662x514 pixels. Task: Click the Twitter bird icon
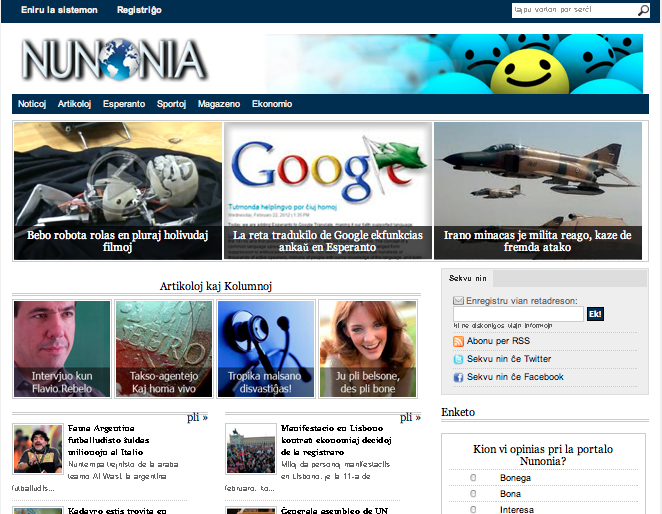[x=458, y=359]
